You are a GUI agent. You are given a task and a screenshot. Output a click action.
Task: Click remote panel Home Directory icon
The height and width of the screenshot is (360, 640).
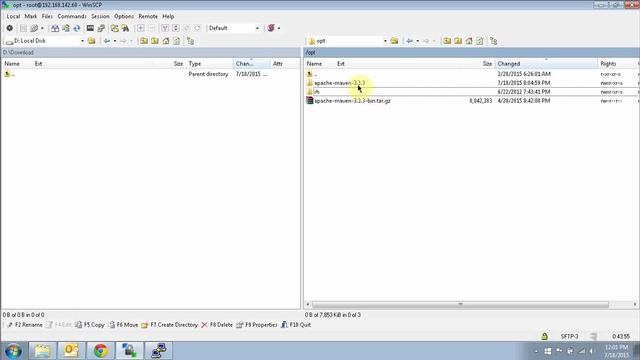pyautogui.click(x=469, y=41)
